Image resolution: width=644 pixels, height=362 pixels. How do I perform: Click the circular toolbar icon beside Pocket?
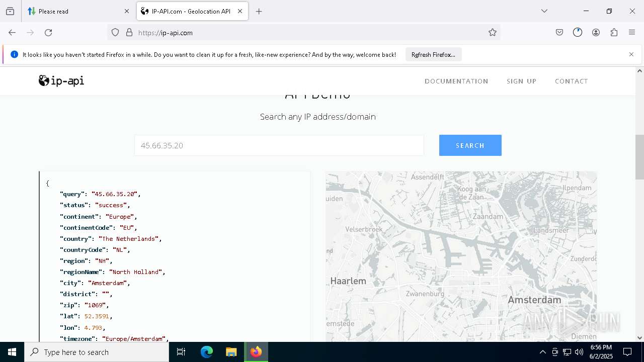coord(578,33)
